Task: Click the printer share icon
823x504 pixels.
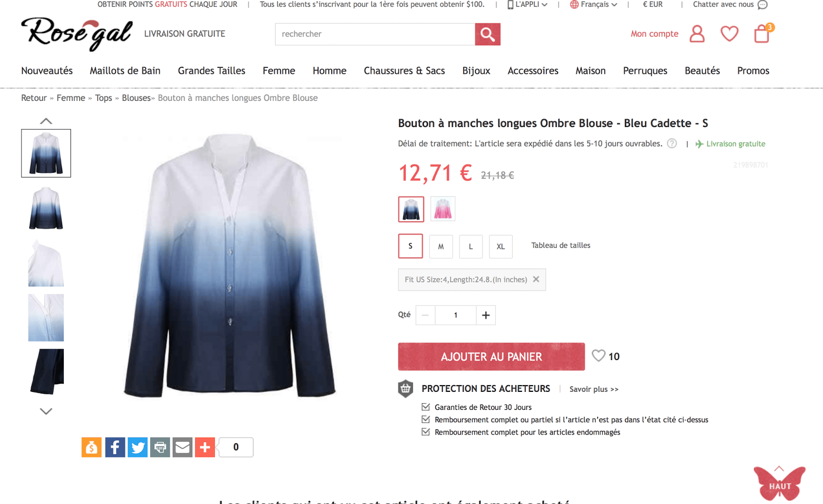Action: click(160, 447)
